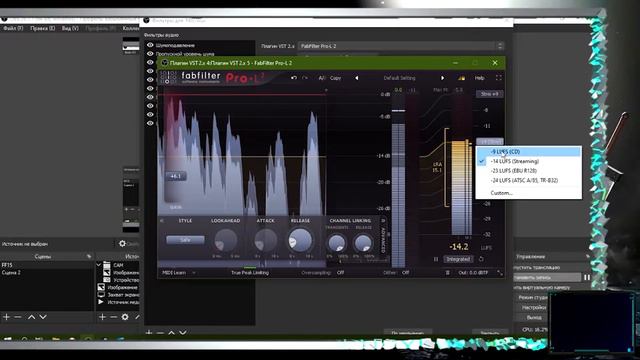Viewport: 640px width, 360px height.
Task: Reset the loudness measurement
Action: 481,259
